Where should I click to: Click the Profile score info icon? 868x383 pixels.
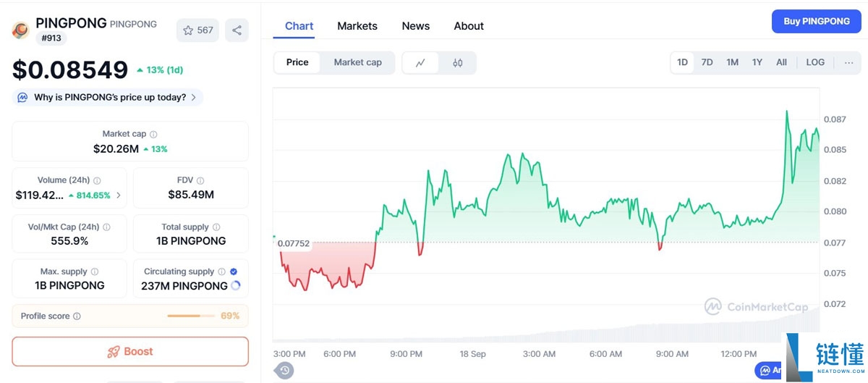(77, 316)
